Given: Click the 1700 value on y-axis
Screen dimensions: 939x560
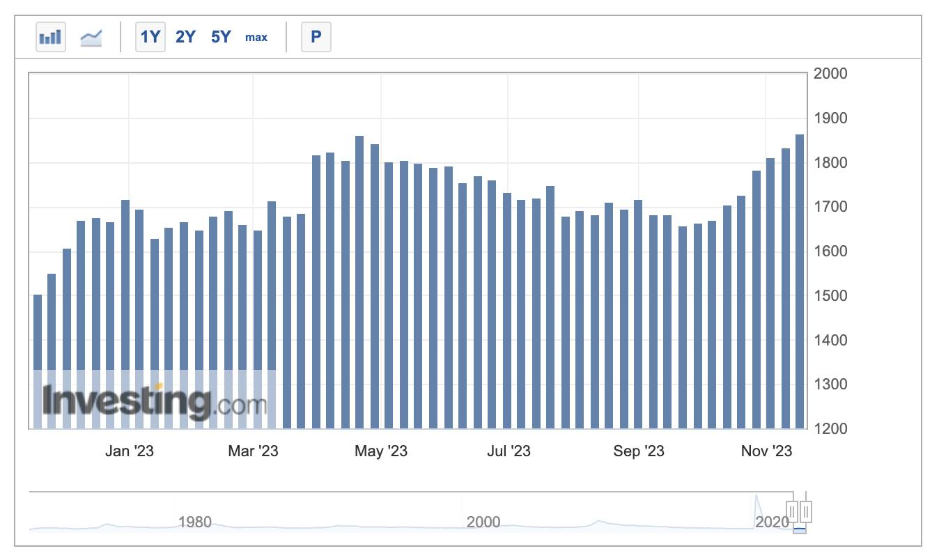Looking at the screenshot, I should 830,207.
